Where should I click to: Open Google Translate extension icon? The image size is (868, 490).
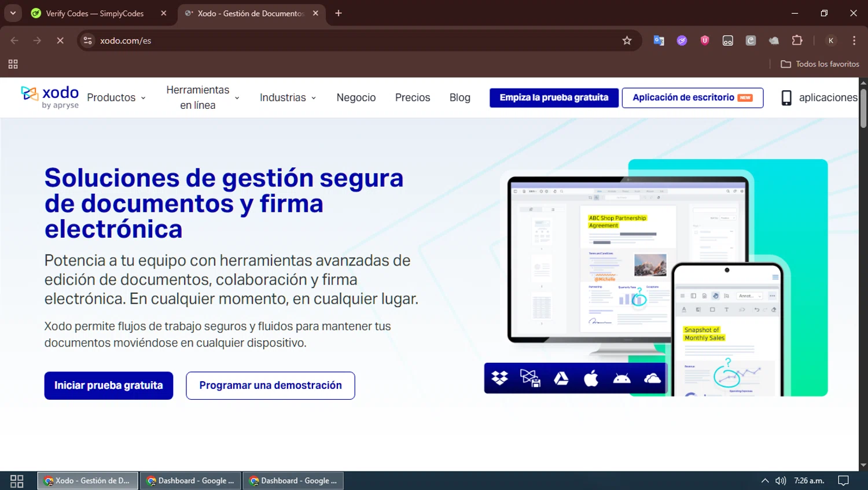click(659, 40)
